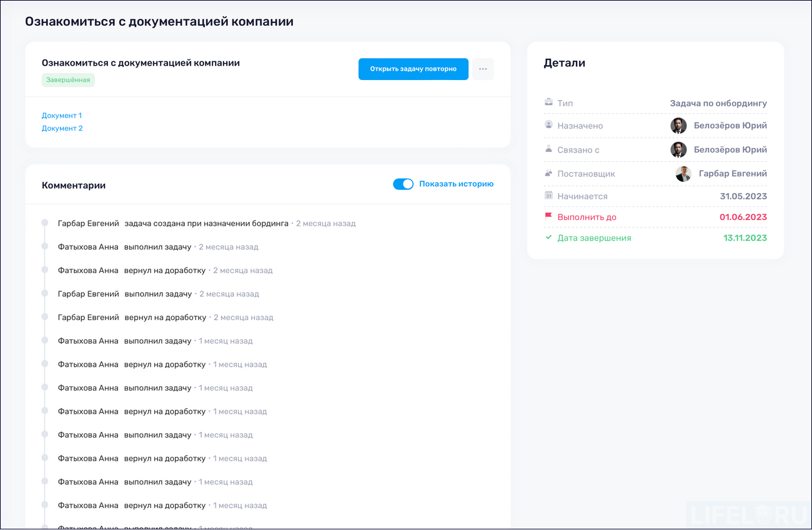Click Белозёров Юрий's avatar in the Назначено row
This screenshot has height=530, width=812.
[678, 125]
